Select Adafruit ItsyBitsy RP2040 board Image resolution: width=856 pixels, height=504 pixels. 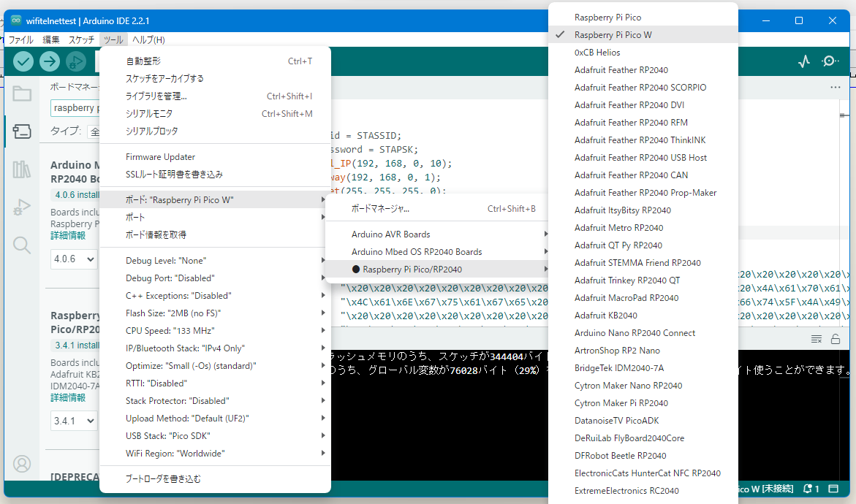(643, 210)
